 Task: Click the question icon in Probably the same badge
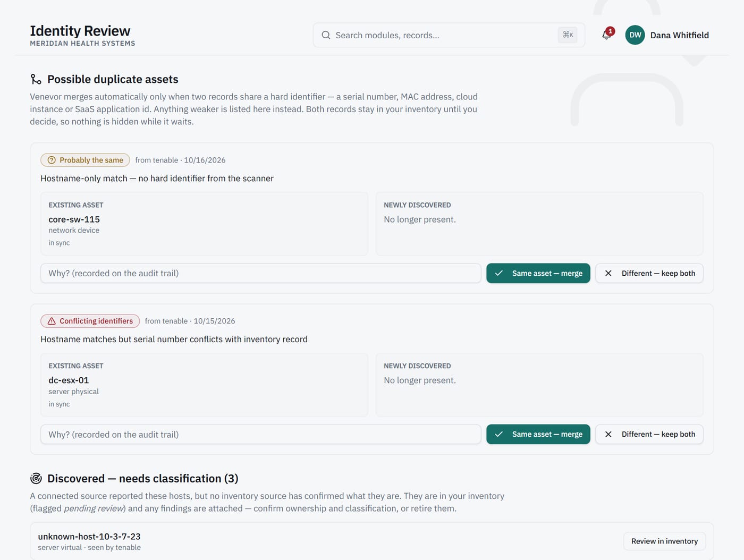point(52,160)
